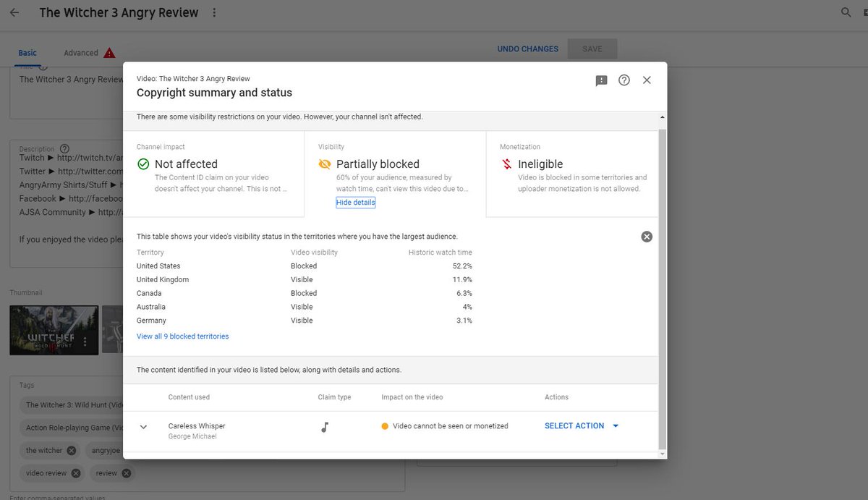The width and height of the screenshot is (868, 500).
Task: Remove the 'review' tag
Action: (126, 473)
